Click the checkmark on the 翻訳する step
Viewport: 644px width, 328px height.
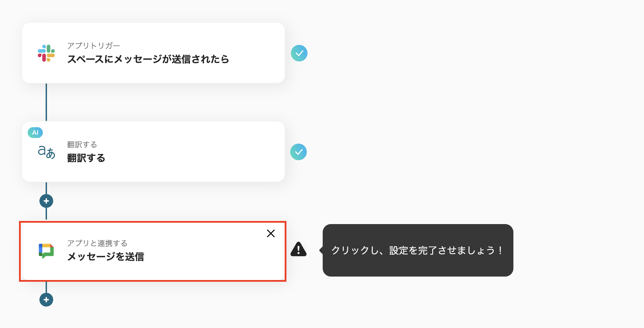(299, 152)
